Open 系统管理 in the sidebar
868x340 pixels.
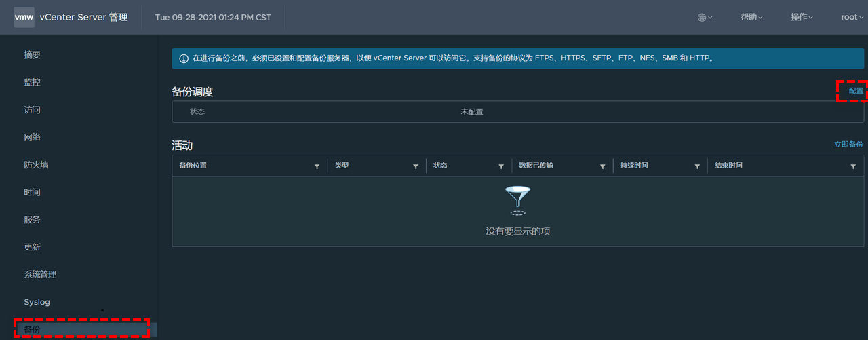tap(40, 275)
